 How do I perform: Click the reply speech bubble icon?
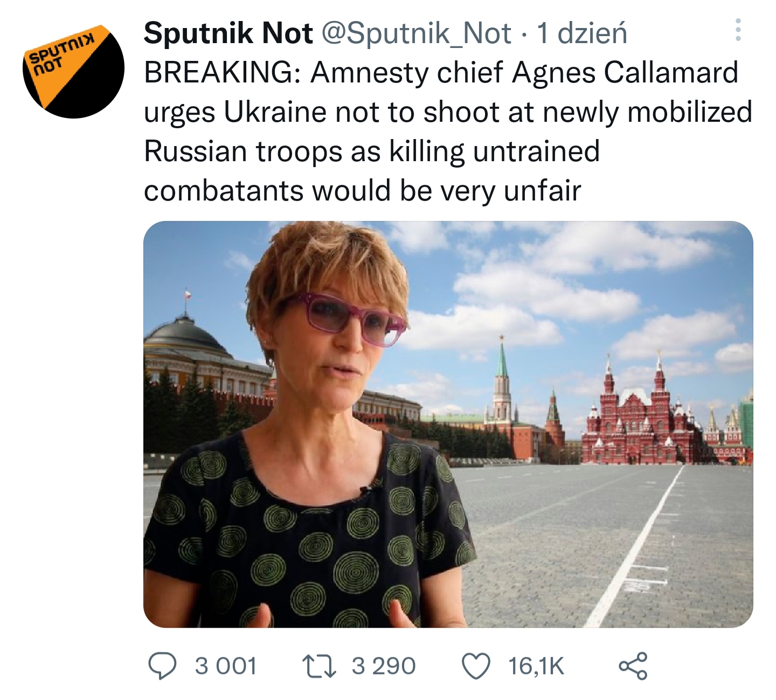coord(162,666)
